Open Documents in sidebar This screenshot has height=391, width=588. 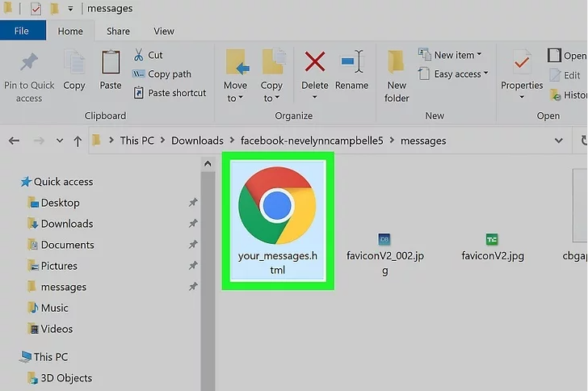coord(61,245)
